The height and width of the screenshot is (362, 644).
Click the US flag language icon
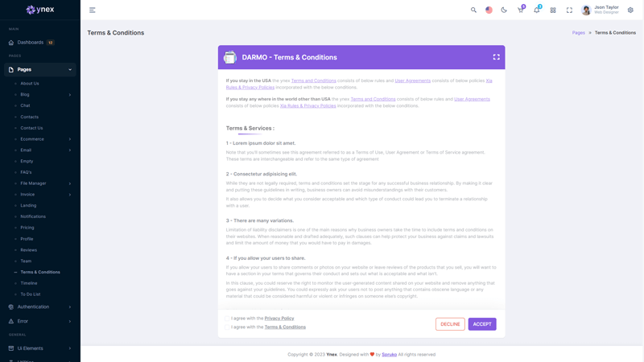point(489,10)
